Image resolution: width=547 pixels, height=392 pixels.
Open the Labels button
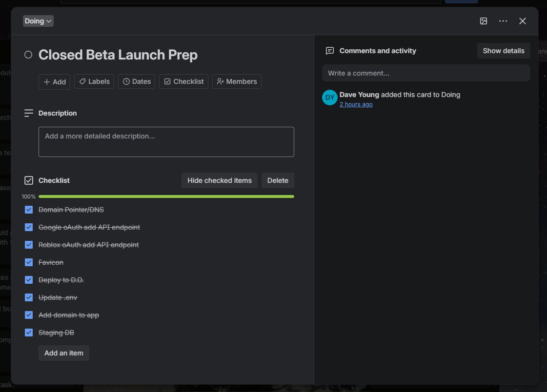[x=94, y=81]
